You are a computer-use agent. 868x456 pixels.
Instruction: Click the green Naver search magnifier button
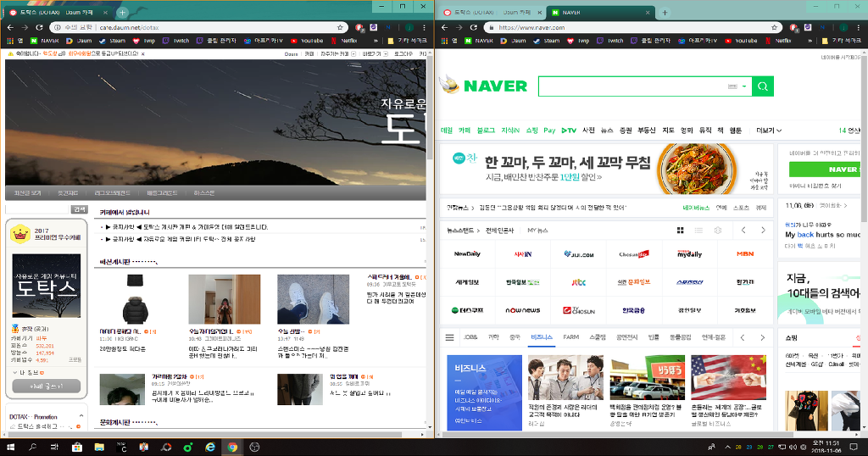[763, 86]
